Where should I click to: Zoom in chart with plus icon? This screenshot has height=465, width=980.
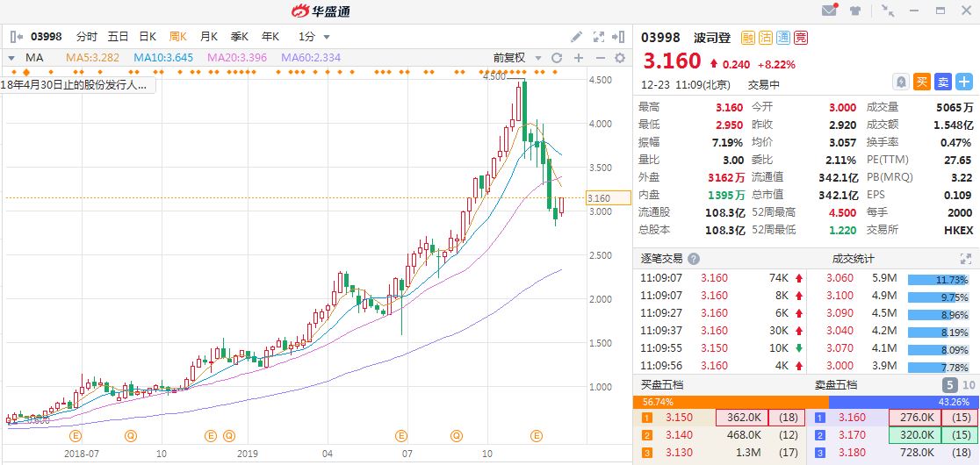point(578,58)
